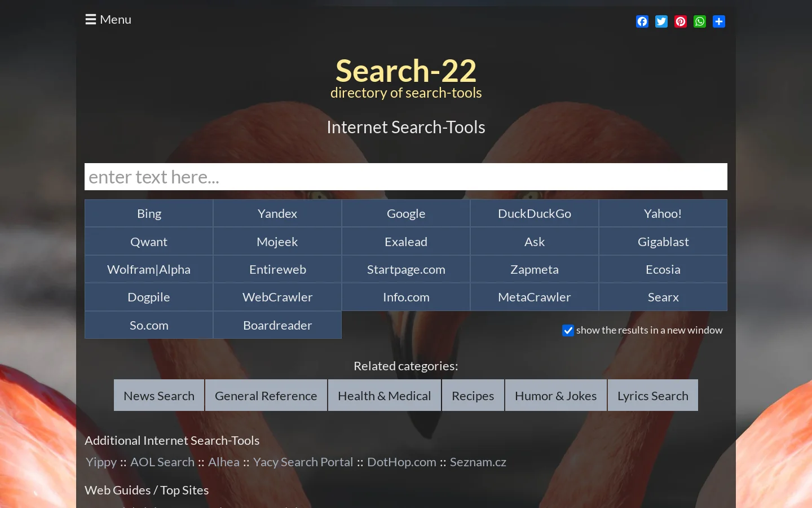
Task: Select the So.com search button
Action: click(149, 325)
